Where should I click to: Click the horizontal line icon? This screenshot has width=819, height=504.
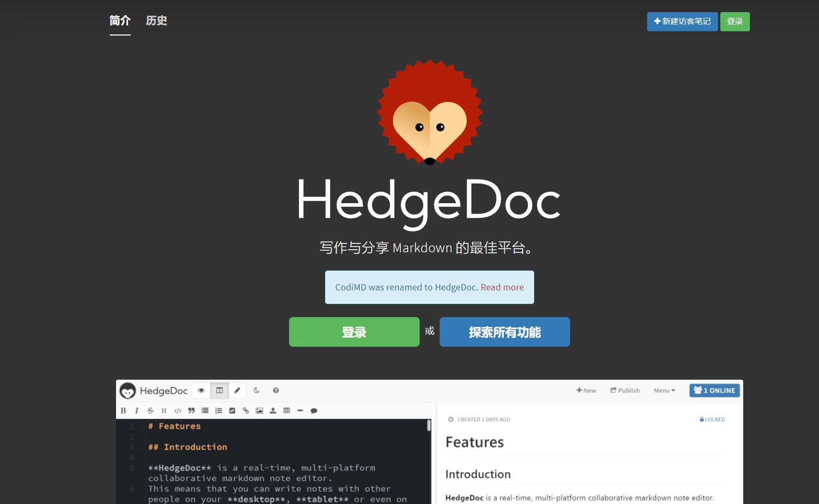tap(300, 411)
